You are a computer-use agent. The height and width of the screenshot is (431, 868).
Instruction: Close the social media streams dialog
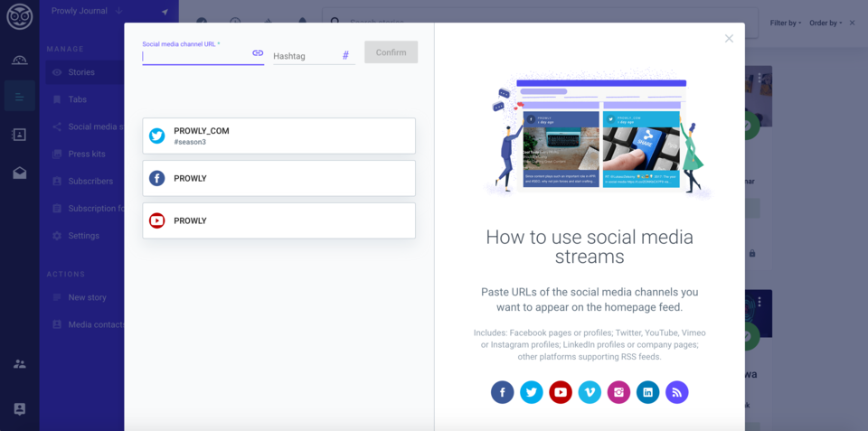[729, 38]
